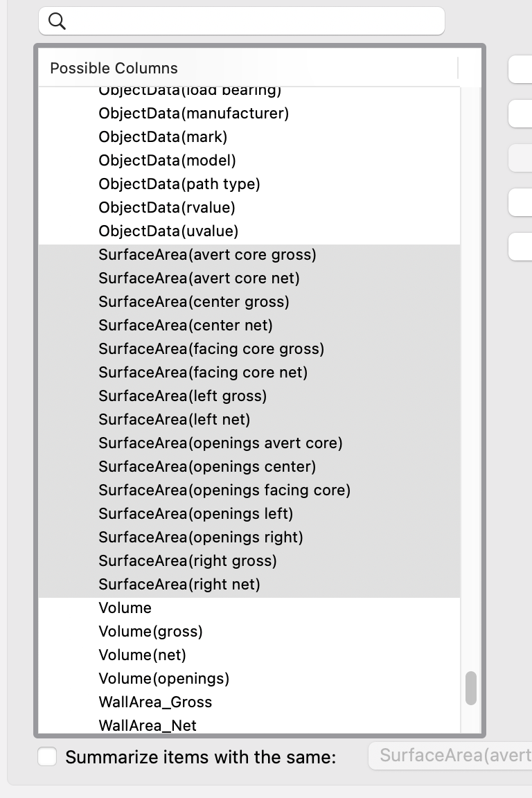Select the Volume column entry

(x=125, y=608)
